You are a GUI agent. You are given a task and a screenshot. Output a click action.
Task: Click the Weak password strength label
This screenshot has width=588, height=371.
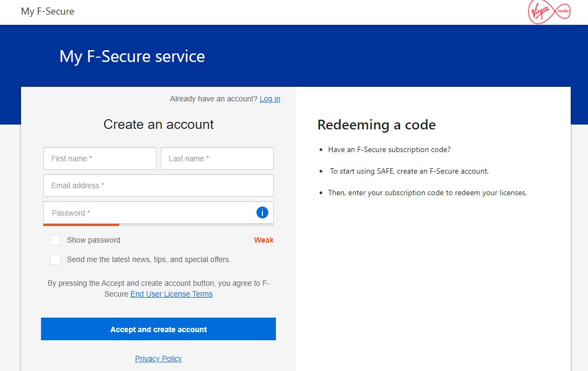[x=263, y=240]
